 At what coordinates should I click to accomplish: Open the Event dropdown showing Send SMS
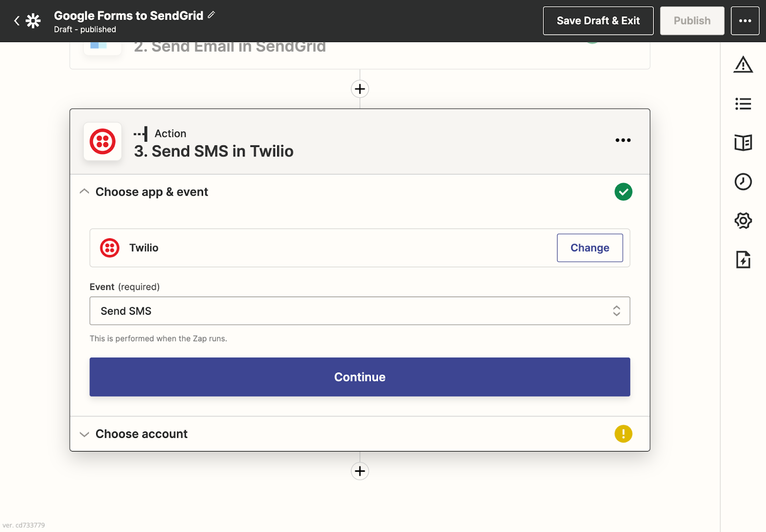360,311
